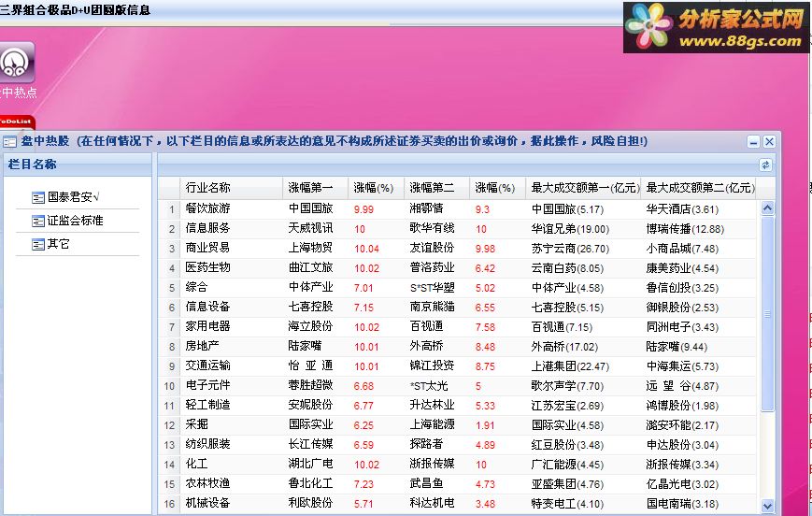Select the 采掘 industry row
The width and height of the screenshot is (812, 516).
pos(457,425)
